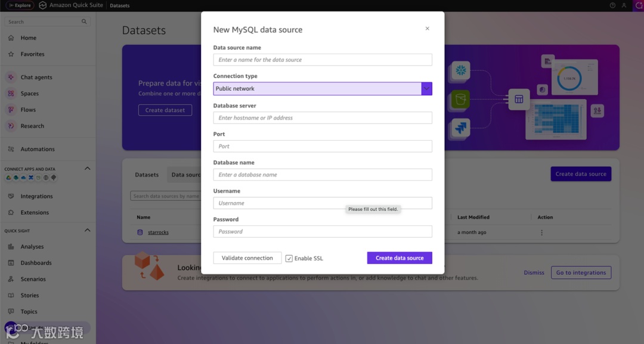
Task: Click the Research icon in sidebar
Action: 11,126
